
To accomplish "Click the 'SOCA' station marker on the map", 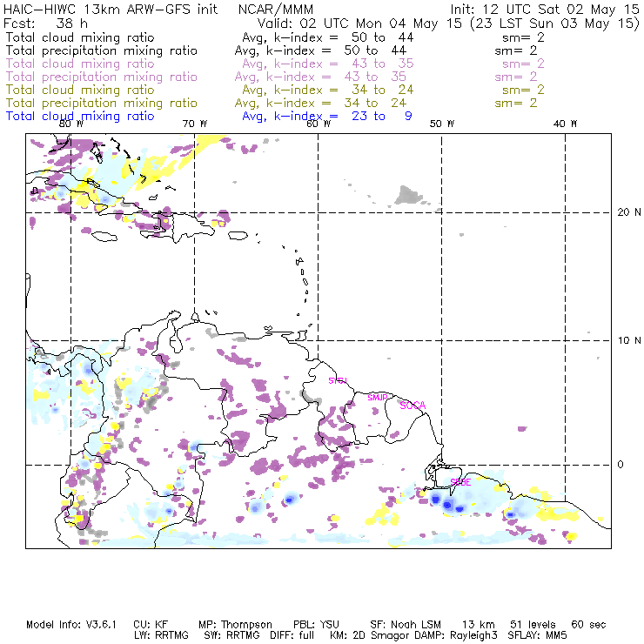I will [x=413, y=406].
